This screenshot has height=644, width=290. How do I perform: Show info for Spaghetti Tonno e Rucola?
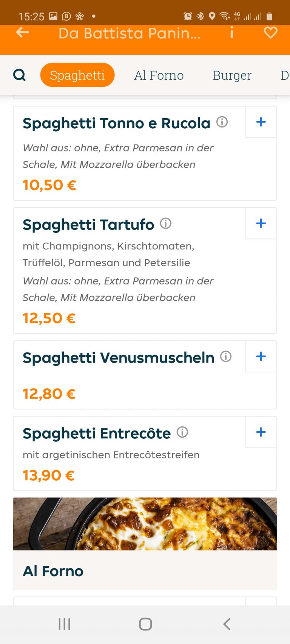[x=222, y=122]
